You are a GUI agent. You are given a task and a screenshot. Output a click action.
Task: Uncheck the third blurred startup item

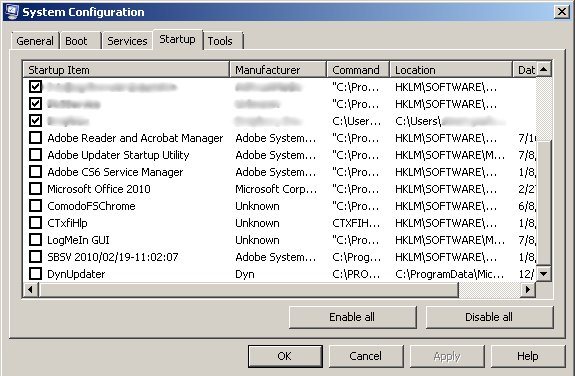[35, 120]
